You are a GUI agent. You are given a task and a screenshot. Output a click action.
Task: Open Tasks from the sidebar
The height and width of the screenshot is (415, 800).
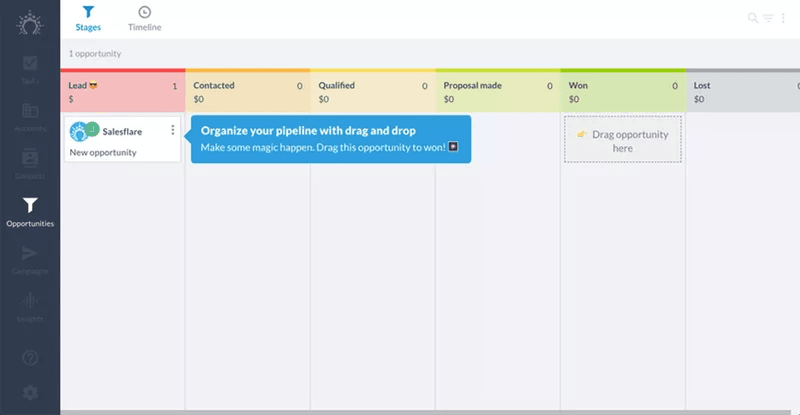30,68
